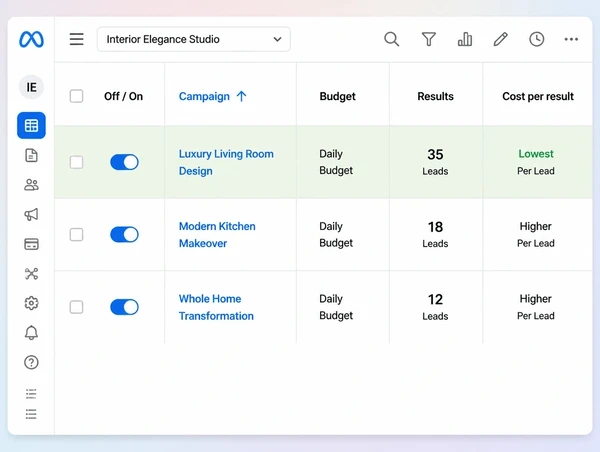Turn off the Whole Home Transformation toggle

(x=124, y=307)
